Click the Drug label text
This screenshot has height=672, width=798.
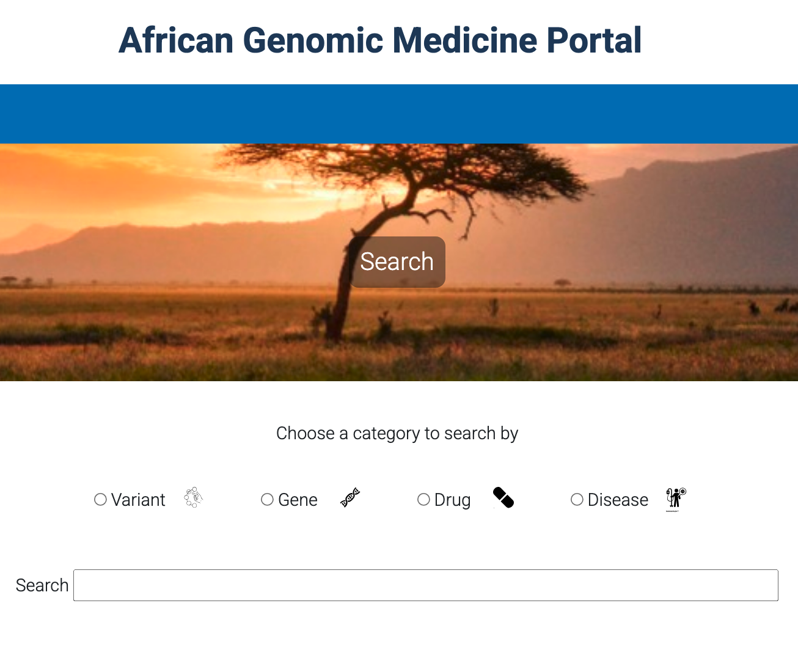[452, 500]
